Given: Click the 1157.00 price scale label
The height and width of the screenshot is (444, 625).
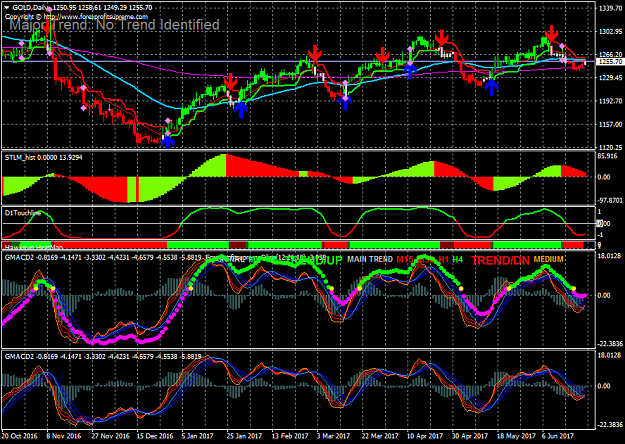Looking at the screenshot, I should pos(610,124).
